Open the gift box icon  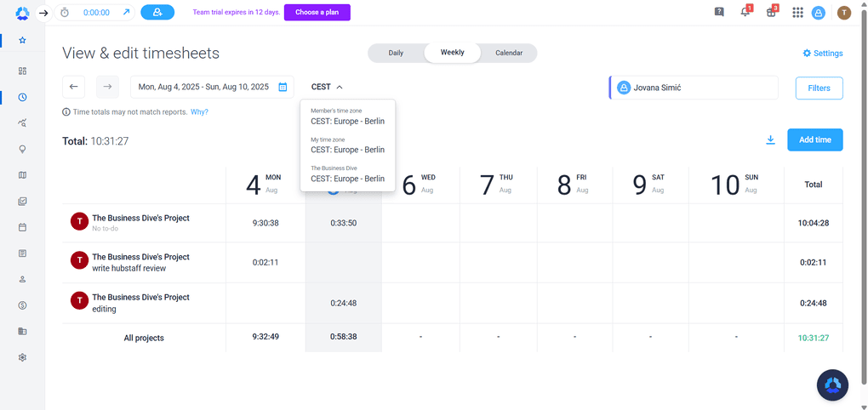click(771, 12)
